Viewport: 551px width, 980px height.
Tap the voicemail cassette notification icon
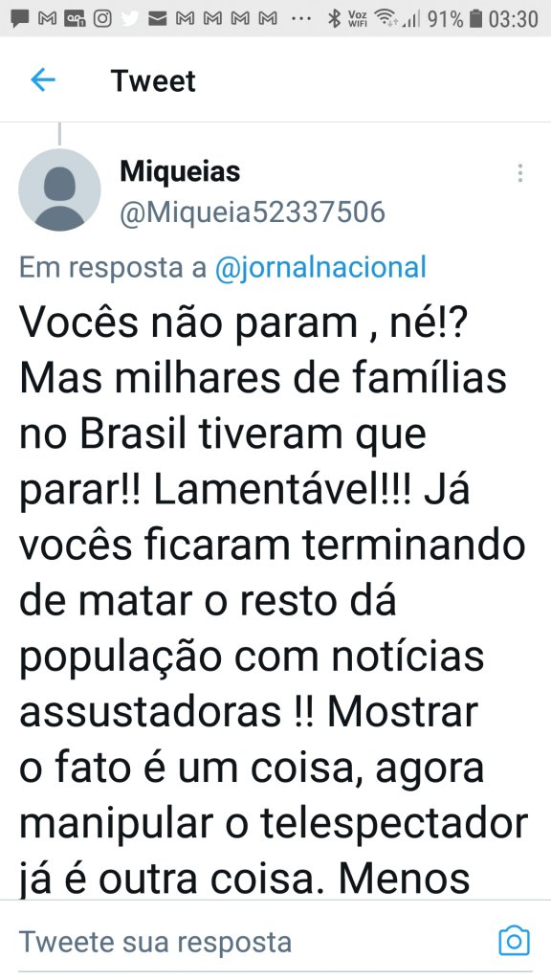pyautogui.click(x=75, y=19)
